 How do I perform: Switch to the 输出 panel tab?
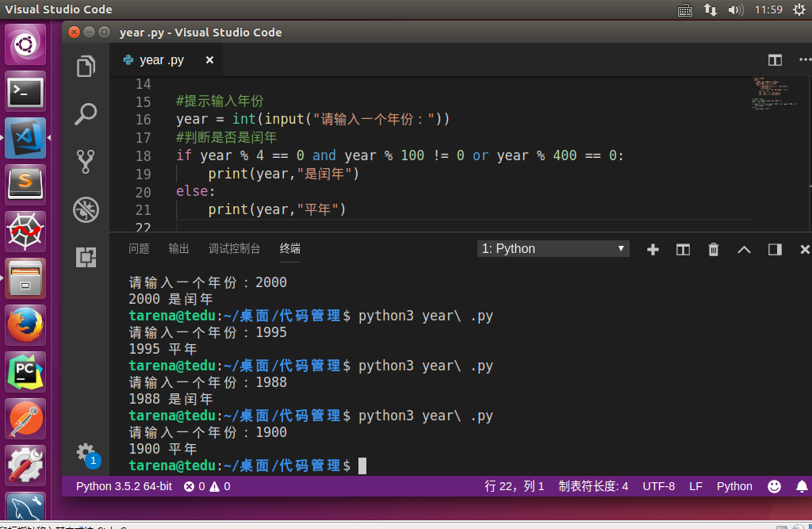178,248
